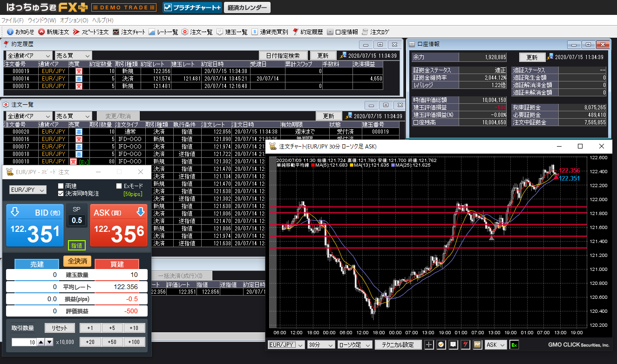Open 30分 timeframe dropdown in chart
Viewport: 617px width, 364px height.
321,345
